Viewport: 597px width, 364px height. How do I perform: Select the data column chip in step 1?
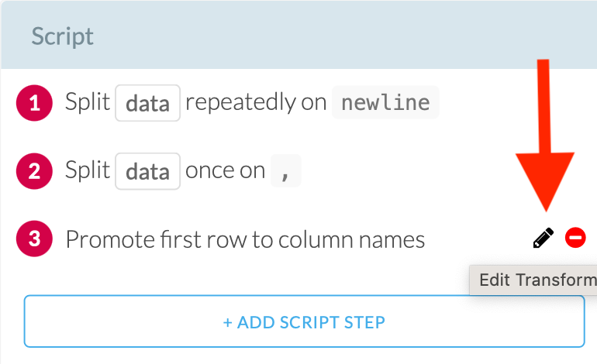(147, 103)
